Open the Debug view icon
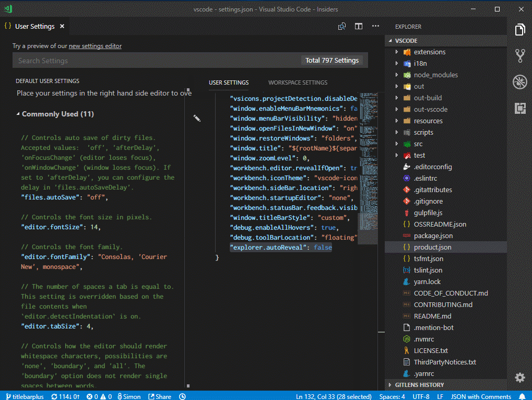The width and height of the screenshot is (532, 400). [x=519, y=81]
